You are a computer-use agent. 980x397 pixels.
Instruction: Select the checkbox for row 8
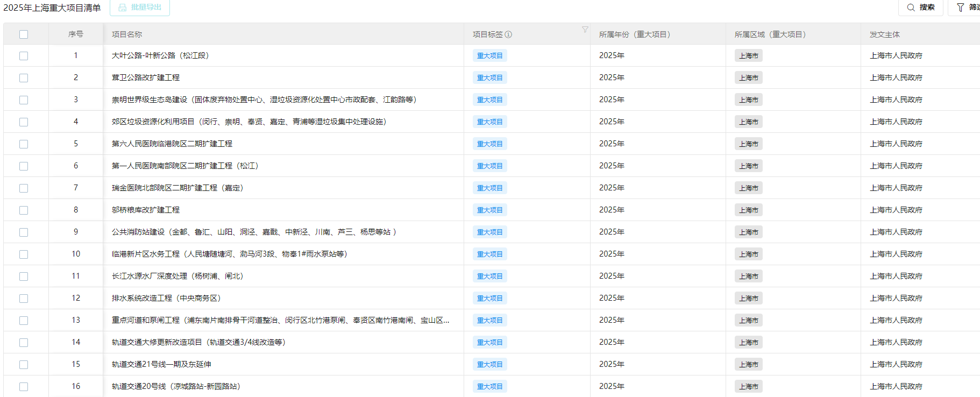24,210
